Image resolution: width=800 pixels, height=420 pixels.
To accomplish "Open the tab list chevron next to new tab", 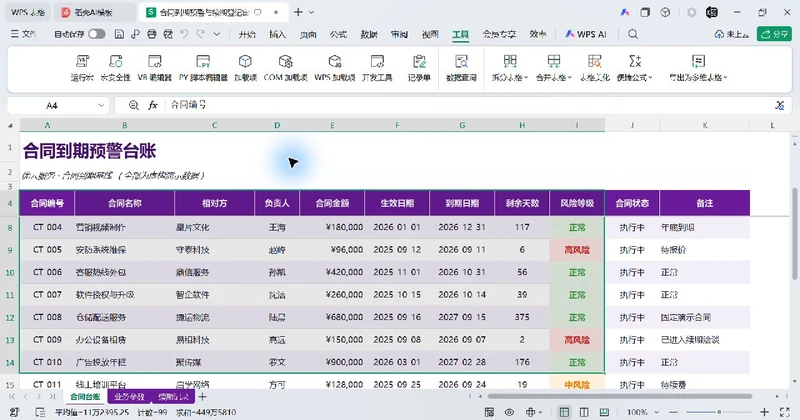I will coord(312,12).
